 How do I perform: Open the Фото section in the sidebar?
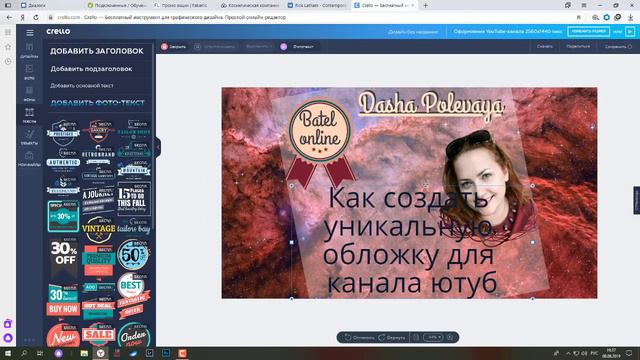(x=29, y=72)
